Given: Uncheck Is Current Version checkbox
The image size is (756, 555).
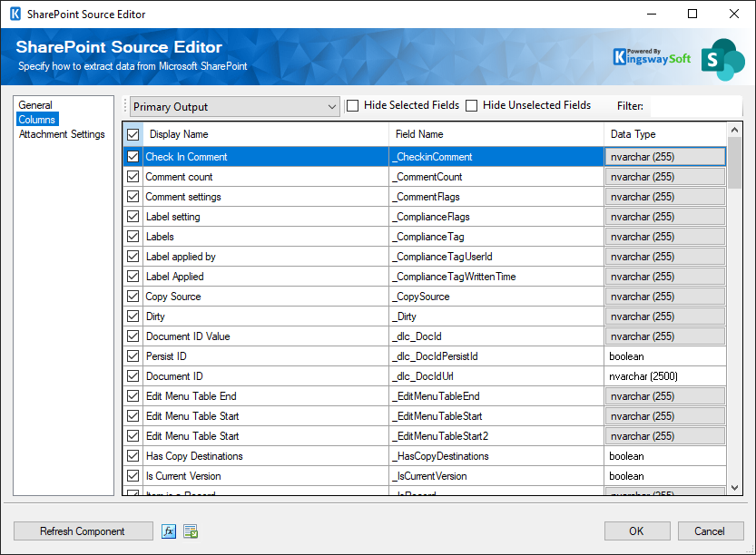Looking at the screenshot, I should (133, 476).
